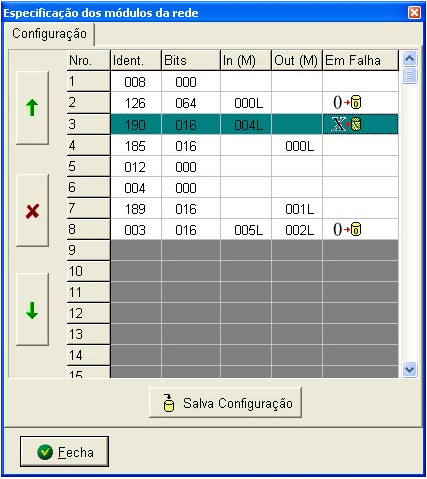Select the Configuração tab
The width and height of the screenshot is (427, 479).
pyautogui.click(x=49, y=34)
